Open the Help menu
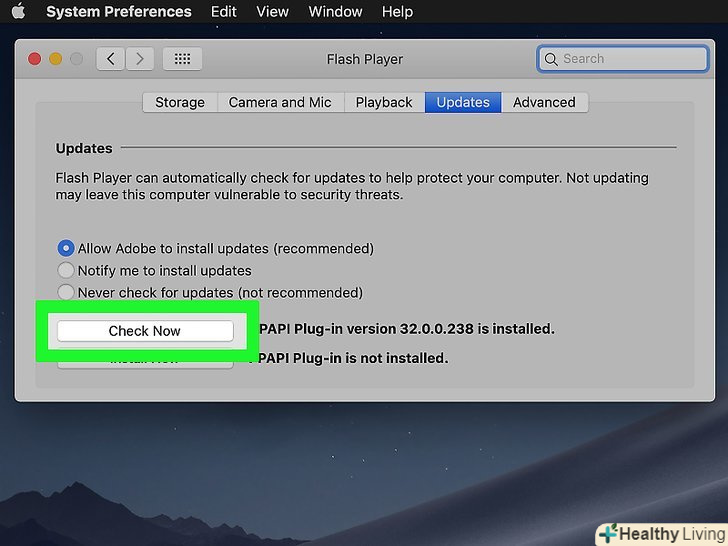The height and width of the screenshot is (546, 728). coord(397,12)
